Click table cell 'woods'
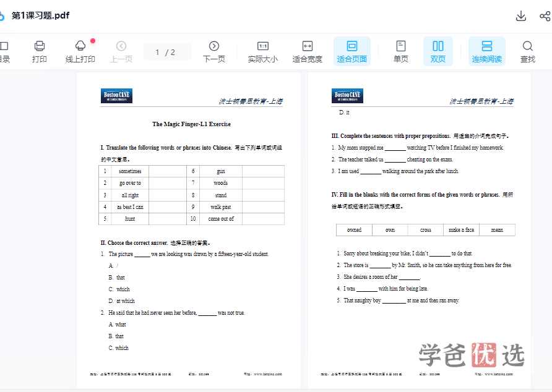This screenshot has height=392, width=552. tap(221, 183)
